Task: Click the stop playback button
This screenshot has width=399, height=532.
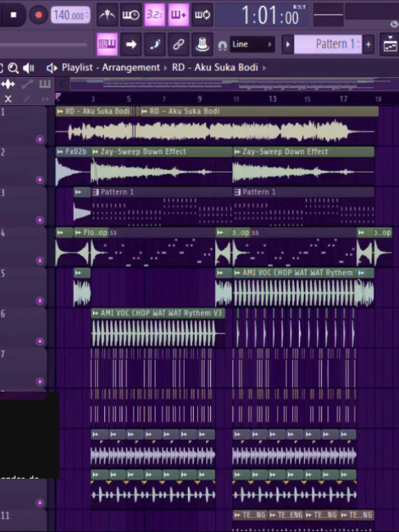Action: click(x=14, y=15)
